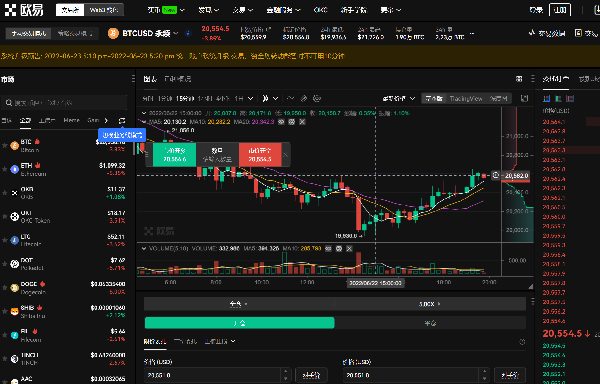This screenshot has width=600, height=384.
Task: Open the margin mode 全仓 selector
Action: 239,304
